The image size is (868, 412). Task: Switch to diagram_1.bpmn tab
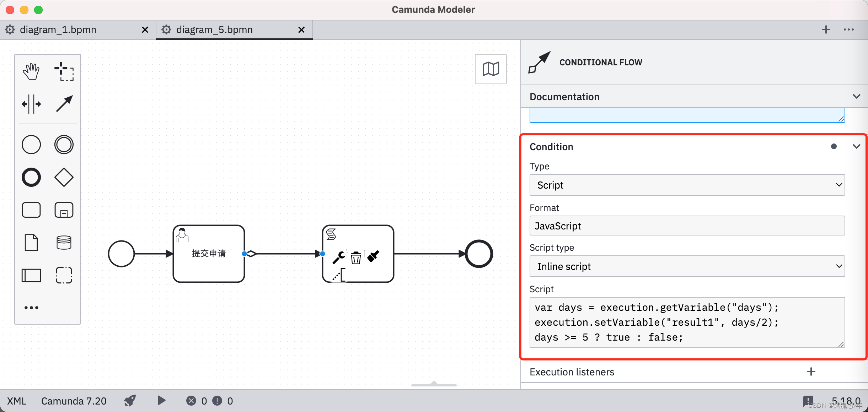(x=58, y=30)
